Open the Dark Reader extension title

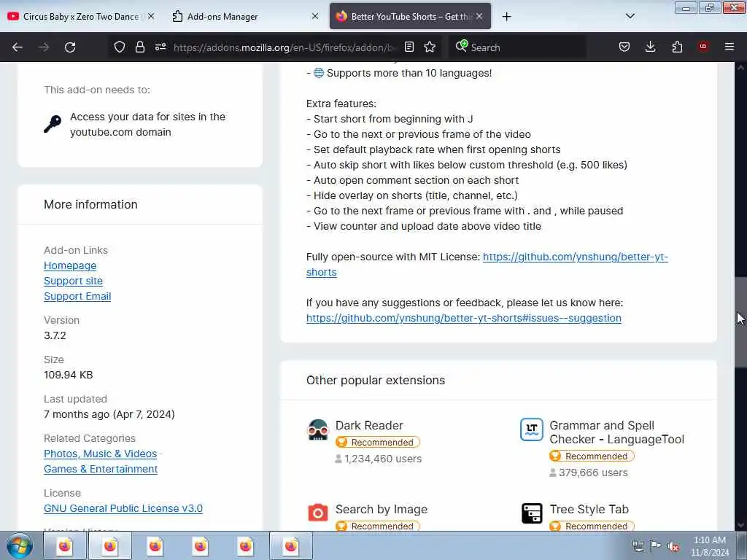369,425
